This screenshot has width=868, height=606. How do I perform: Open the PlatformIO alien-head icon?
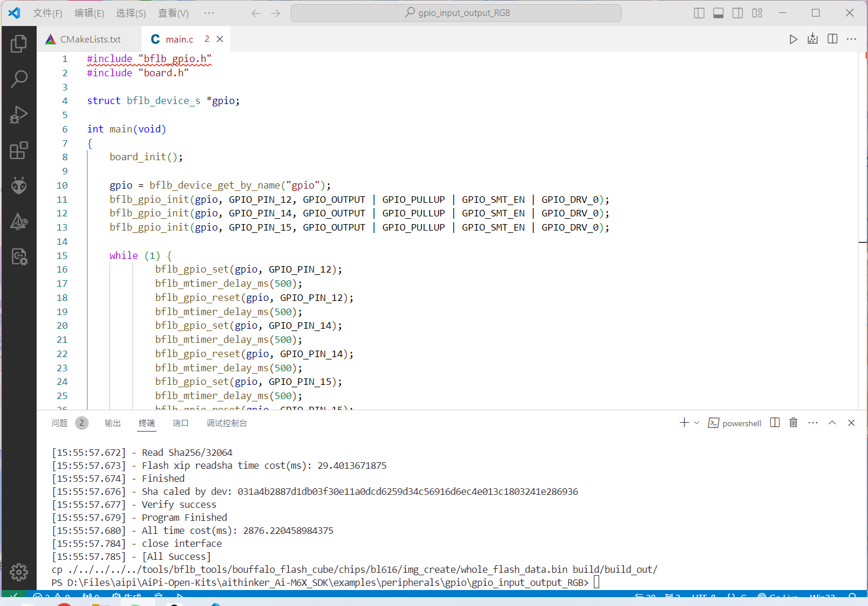19,186
